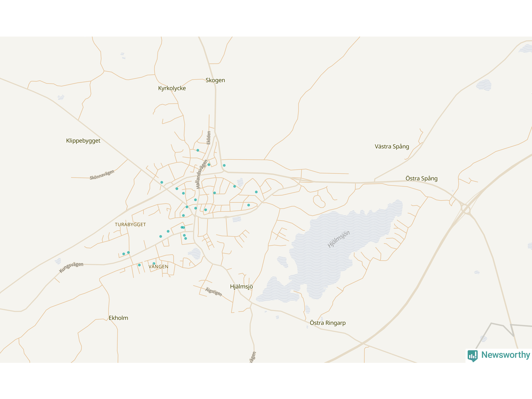The height and width of the screenshot is (399, 532).
Task: Click the Skogen place label
Action: click(x=215, y=80)
